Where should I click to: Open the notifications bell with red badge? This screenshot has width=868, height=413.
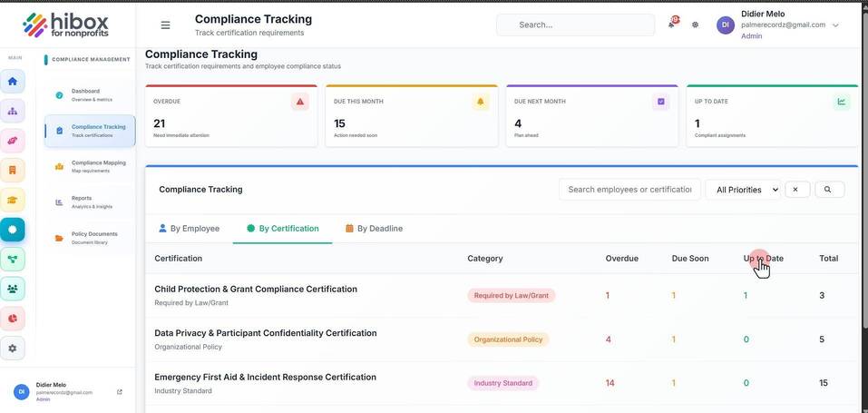[672, 24]
